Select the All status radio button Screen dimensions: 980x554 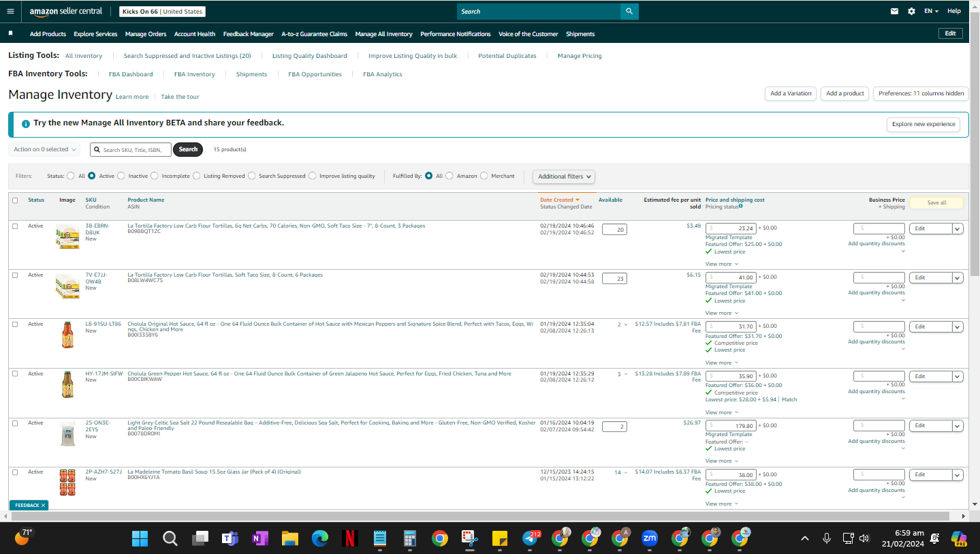[71, 176]
